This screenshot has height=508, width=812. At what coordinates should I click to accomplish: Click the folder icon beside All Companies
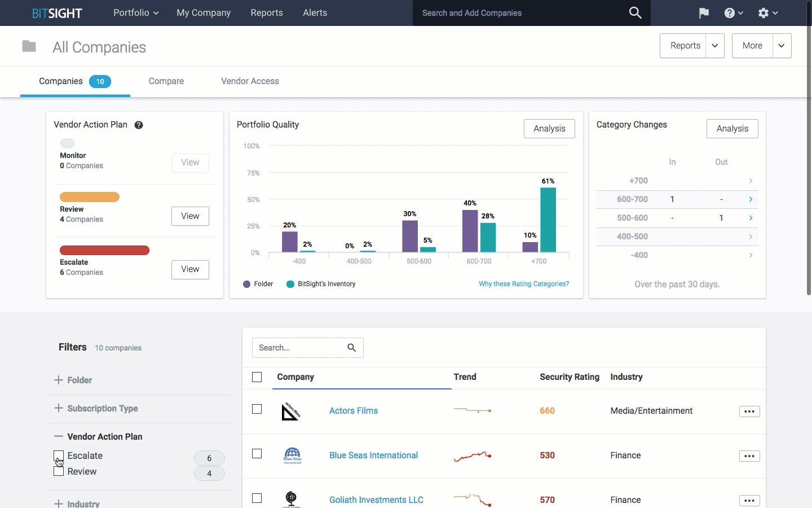[29, 46]
